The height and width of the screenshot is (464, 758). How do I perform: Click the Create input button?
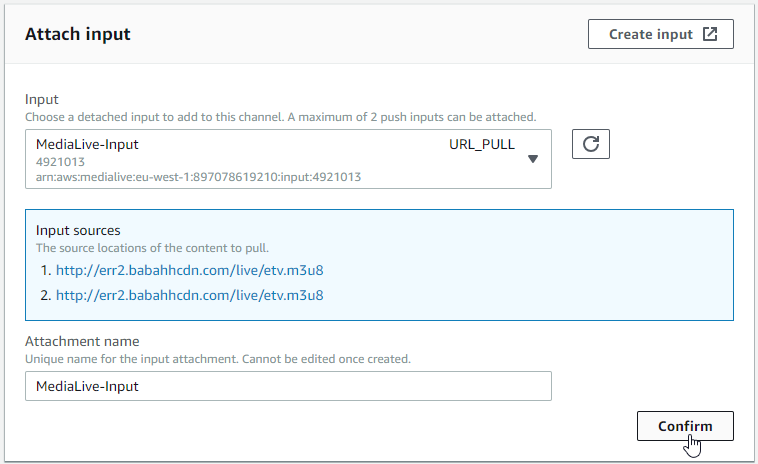click(651, 34)
